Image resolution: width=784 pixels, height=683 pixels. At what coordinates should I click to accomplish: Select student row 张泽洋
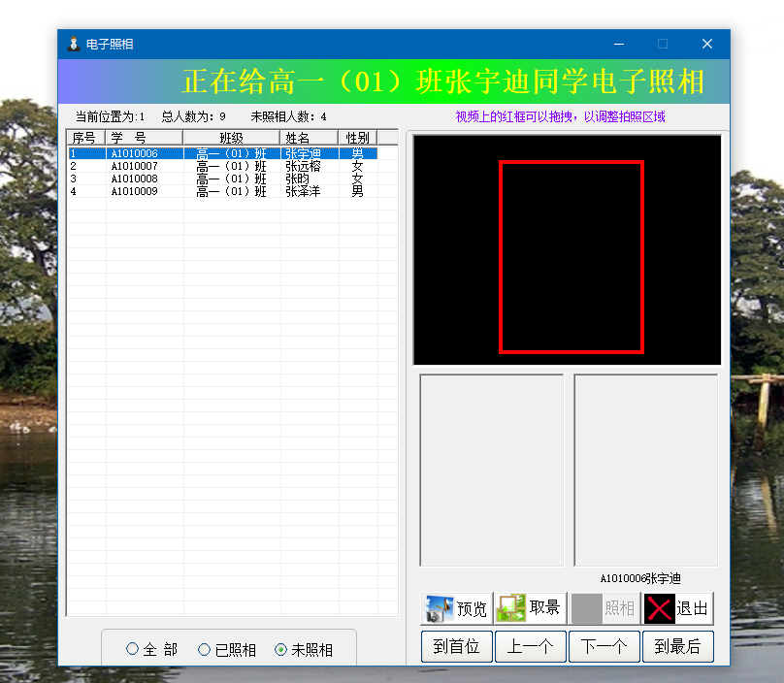pos(303,191)
